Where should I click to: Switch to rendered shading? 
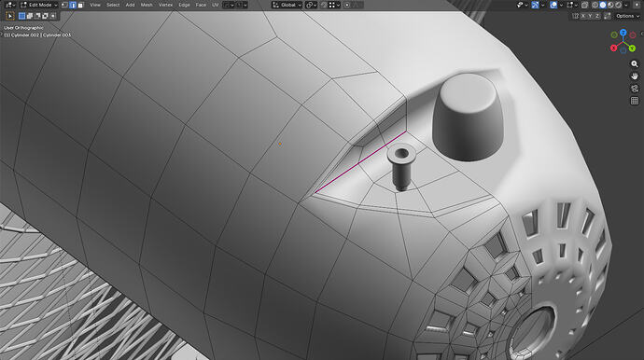[619, 5]
